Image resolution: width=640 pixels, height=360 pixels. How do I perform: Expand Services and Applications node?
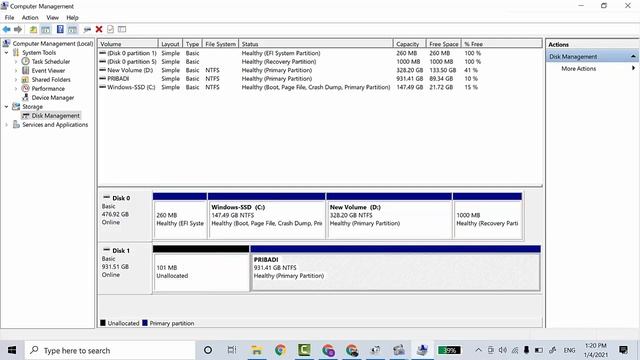click(7, 124)
